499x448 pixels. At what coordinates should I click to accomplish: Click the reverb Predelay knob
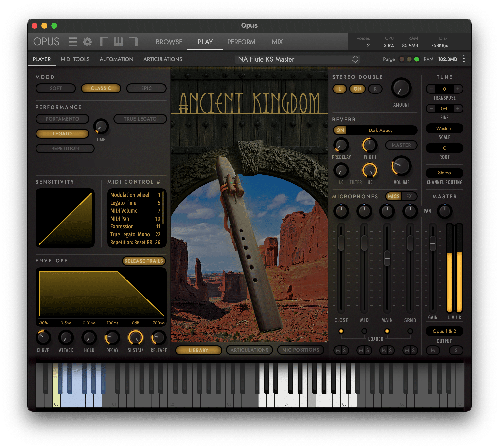[x=341, y=145]
